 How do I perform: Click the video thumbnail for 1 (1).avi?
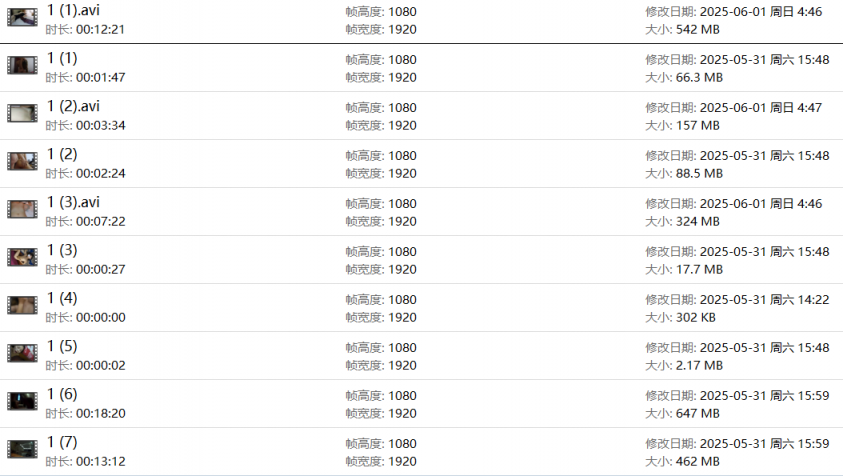pyautogui.click(x=22, y=17)
